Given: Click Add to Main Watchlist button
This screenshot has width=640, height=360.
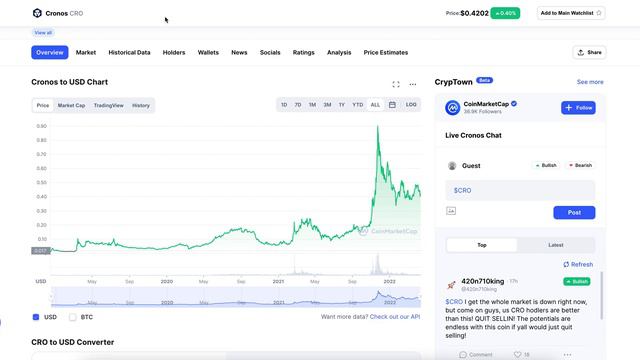Looking at the screenshot, I should (x=571, y=13).
